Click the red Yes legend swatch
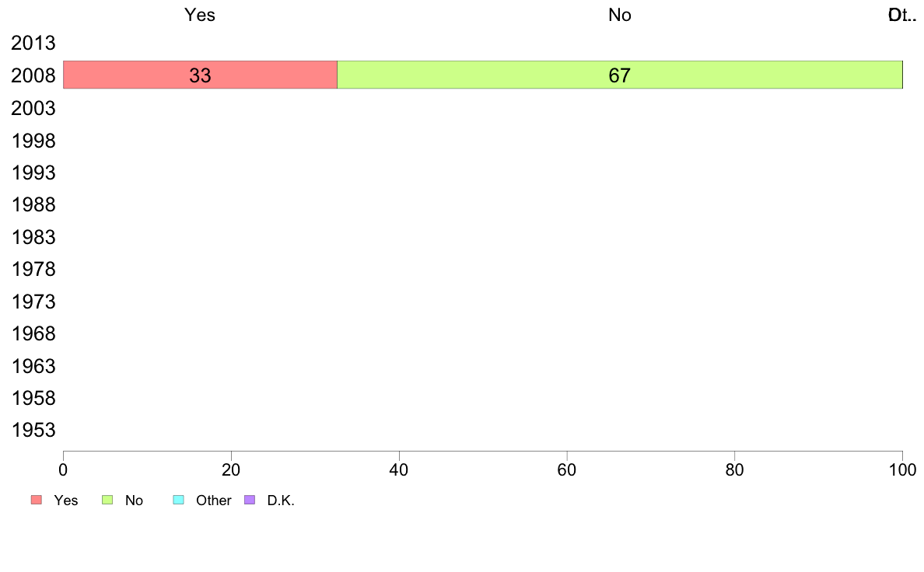Screen dimensions: 924x572 tap(37, 500)
